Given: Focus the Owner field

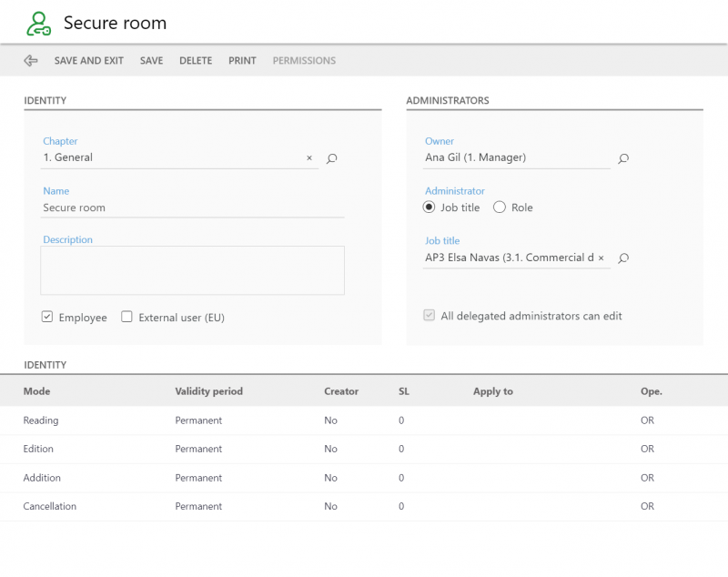Looking at the screenshot, I should (x=516, y=157).
